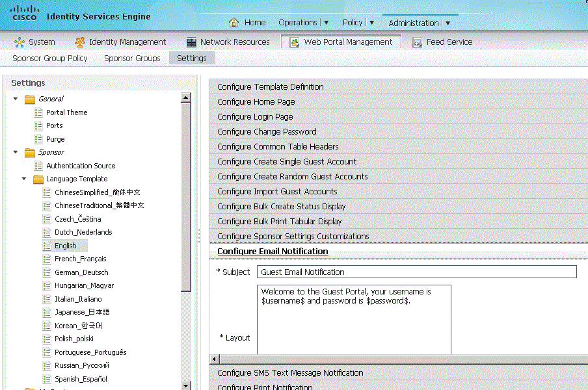Click the English template icon
This screenshot has height=390, width=588.
tap(47, 246)
